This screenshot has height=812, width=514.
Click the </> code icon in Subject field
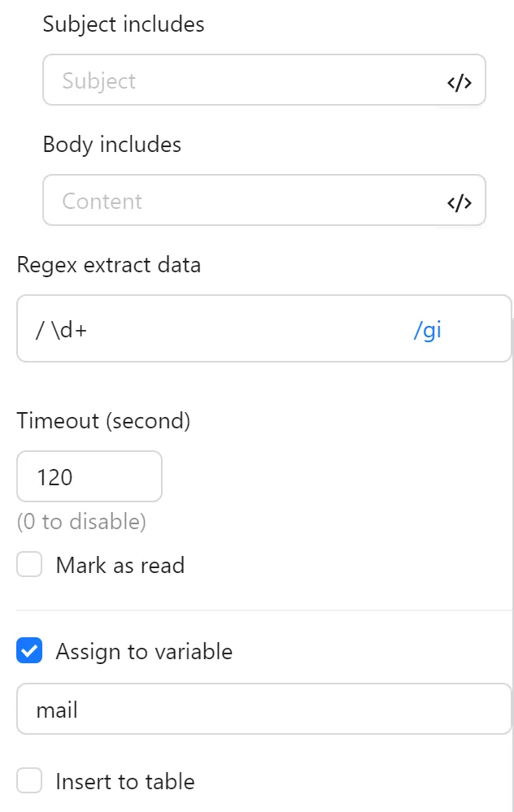460,80
